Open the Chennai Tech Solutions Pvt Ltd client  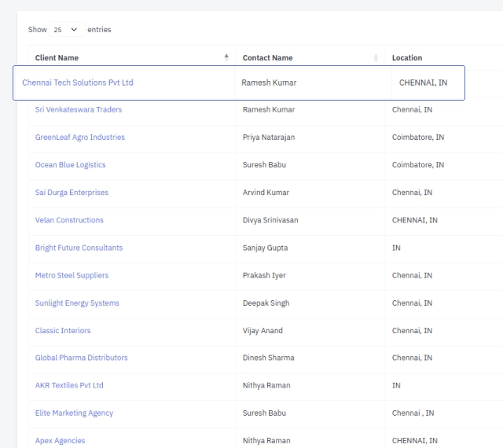pos(78,83)
